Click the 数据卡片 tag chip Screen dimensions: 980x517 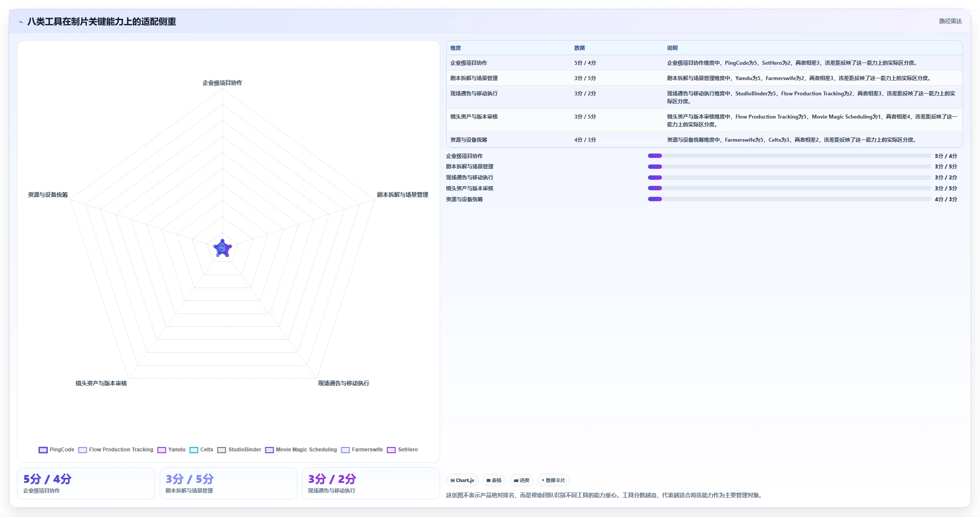coord(553,480)
